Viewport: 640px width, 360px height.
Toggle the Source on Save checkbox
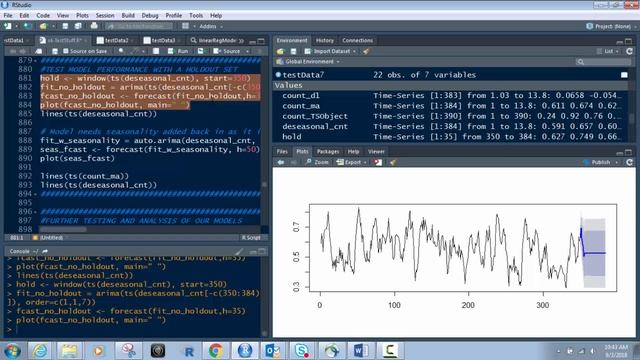[66, 51]
